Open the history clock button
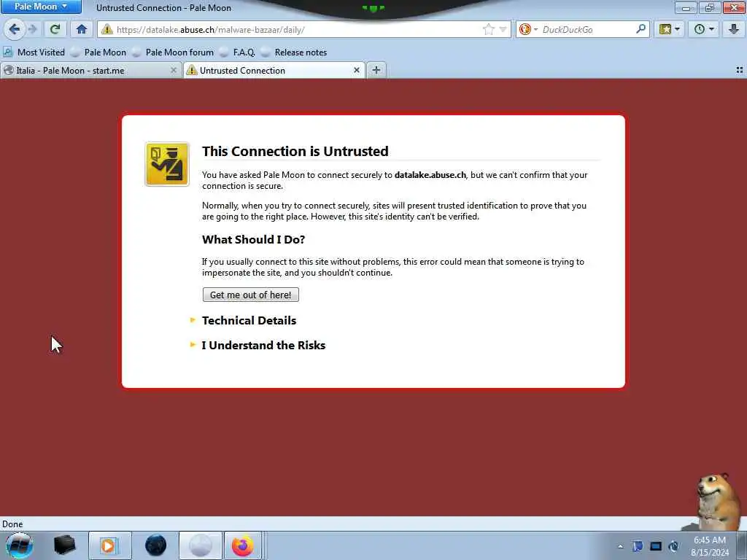Image resolution: width=747 pixels, height=560 pixels. tap(704, 29)
